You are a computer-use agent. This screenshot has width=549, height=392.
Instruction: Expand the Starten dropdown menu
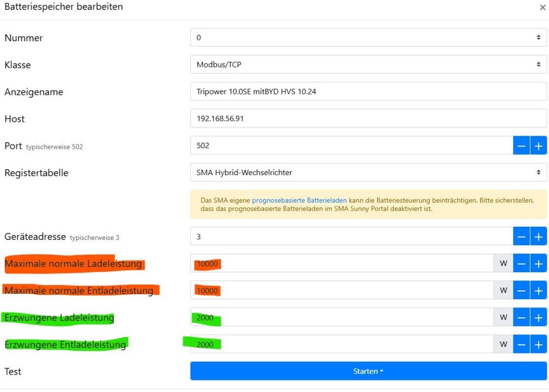pyautogui.click(x=380, y=371)
